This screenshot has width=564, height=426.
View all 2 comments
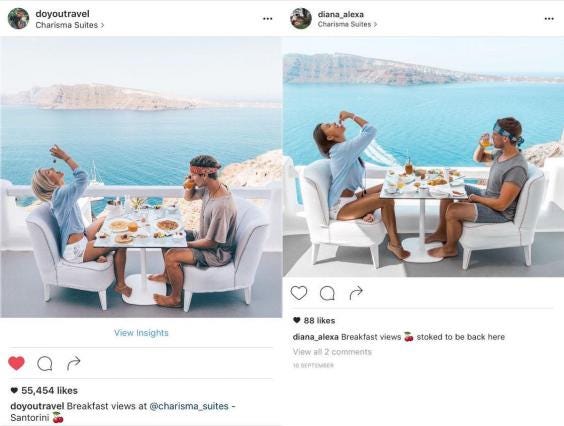click(x=332, y=352)
